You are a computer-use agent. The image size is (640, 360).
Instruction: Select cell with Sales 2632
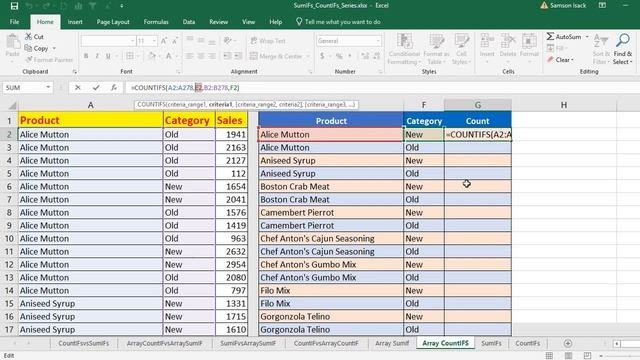[x=231, y=251]
